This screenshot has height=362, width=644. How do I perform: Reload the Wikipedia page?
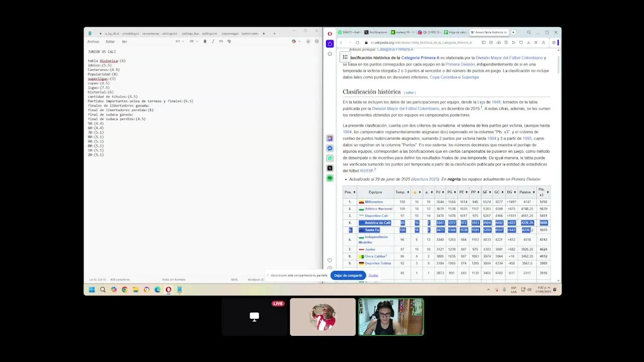[357, 43]
